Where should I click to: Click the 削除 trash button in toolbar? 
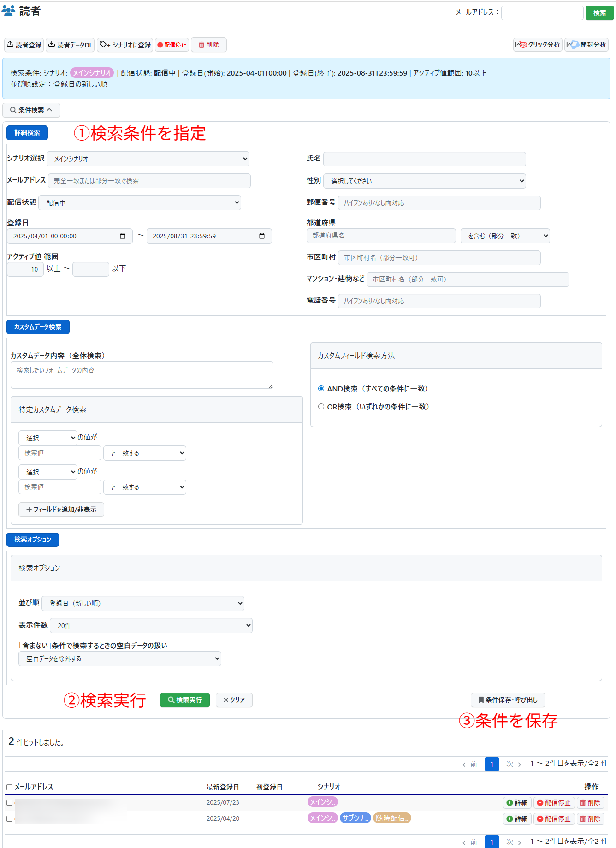[x=208, y=45]
